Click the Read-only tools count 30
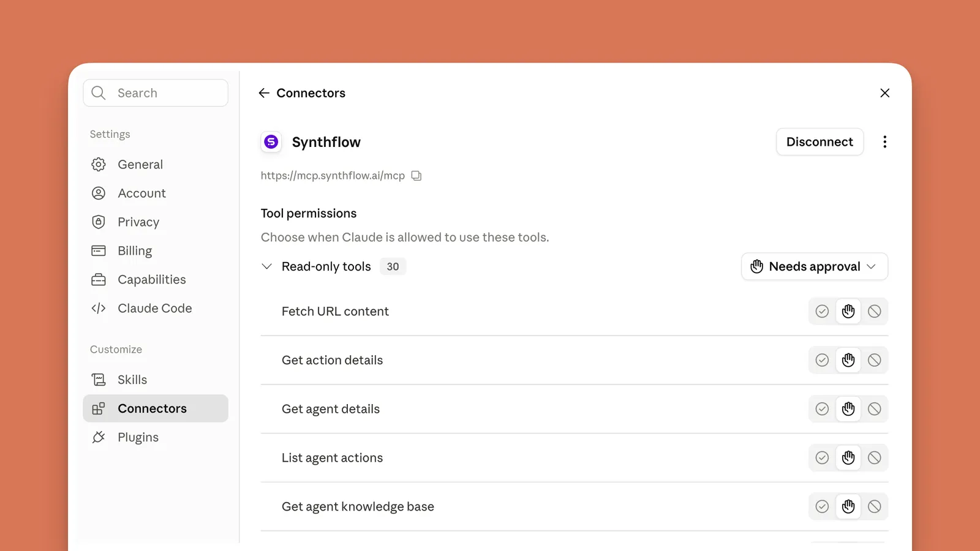This screenshot has width=980, height=551. [393, 266]
